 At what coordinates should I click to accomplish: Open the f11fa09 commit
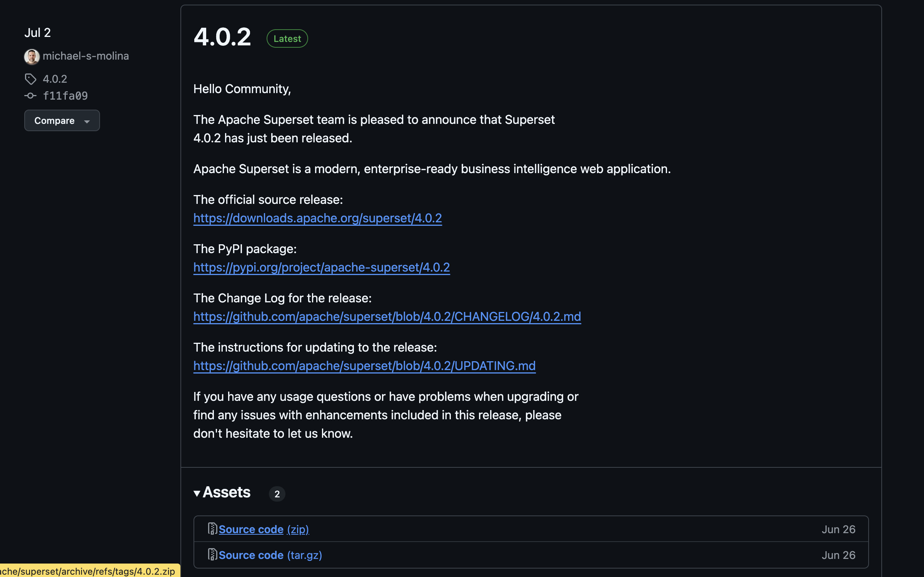tap(65, 96)
